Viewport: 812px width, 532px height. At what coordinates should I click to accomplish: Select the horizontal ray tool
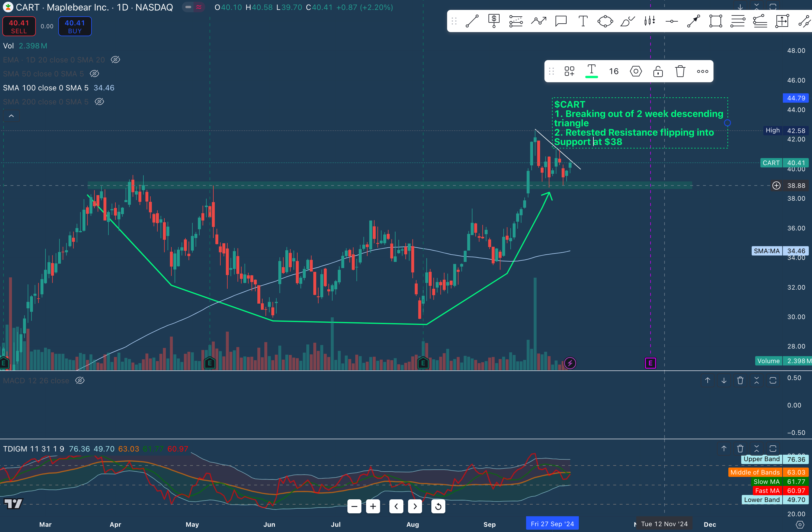[x=672, y=21]
